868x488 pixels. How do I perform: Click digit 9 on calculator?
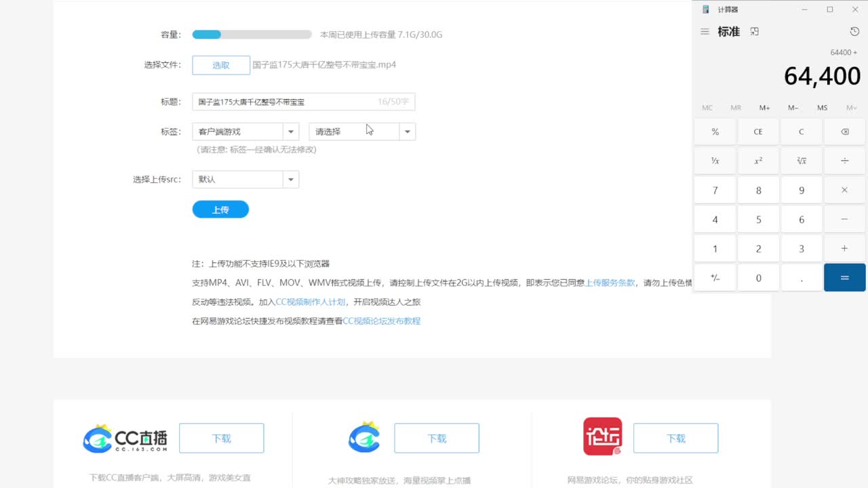(802, 190)
